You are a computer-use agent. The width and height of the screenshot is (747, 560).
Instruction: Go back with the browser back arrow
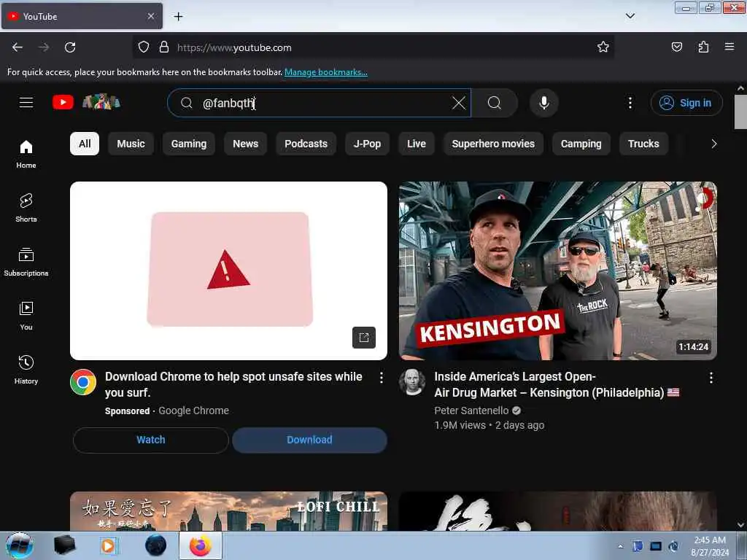pyautogui.click(x=18, y=47)
